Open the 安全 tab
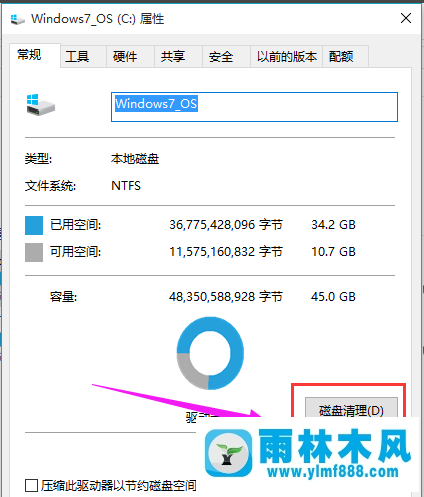This screenshot has width=424, height=497. 226,56
